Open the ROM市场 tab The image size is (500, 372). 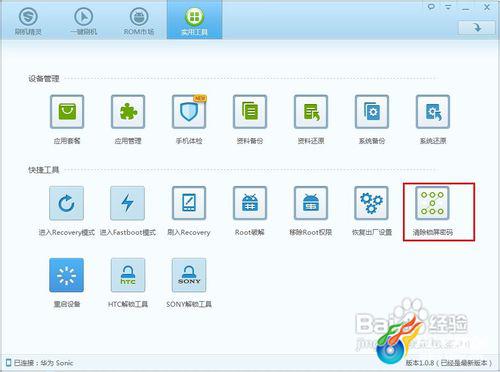139,21
